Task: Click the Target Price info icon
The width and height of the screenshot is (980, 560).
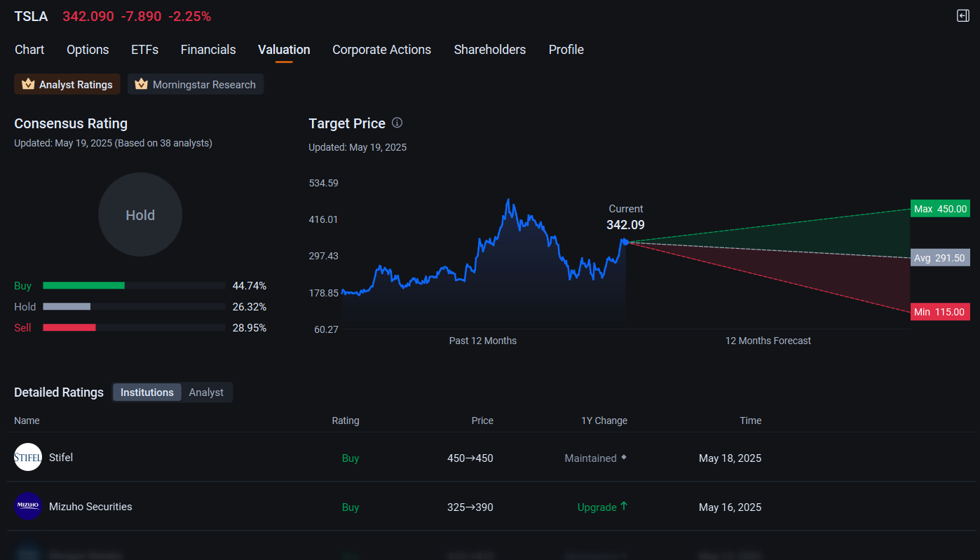Action: pos(397,123)
